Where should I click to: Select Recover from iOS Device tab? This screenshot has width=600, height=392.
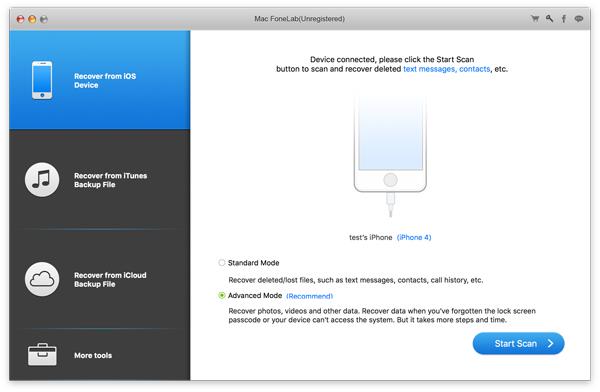(x=99, y=80)
